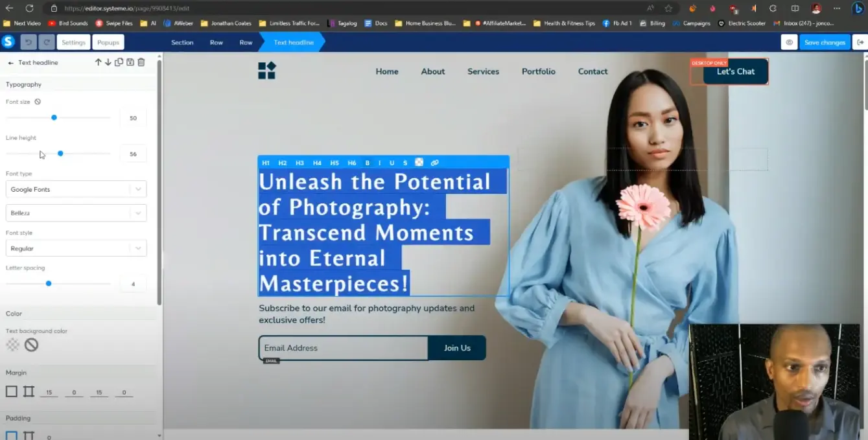Delete the Text headline with the trash icon
The image size is (868, 440).
click(x=141, y=62)
